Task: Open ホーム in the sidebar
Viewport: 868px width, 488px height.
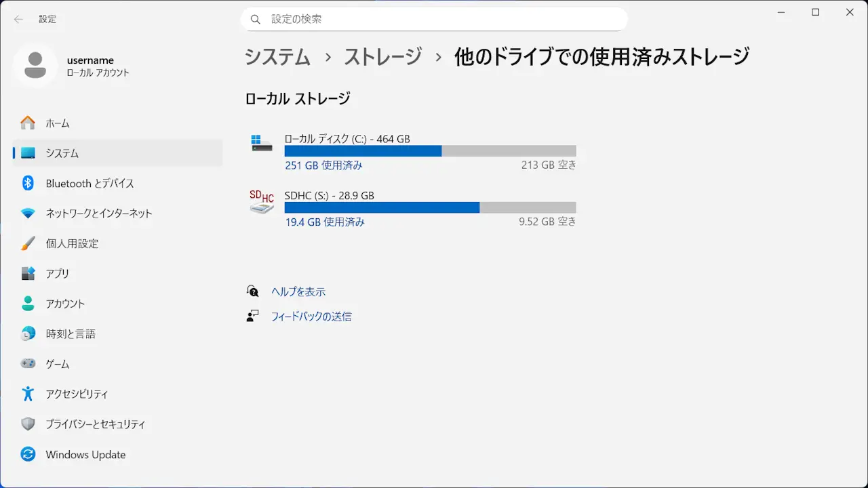Action: [x=58, y=123]
